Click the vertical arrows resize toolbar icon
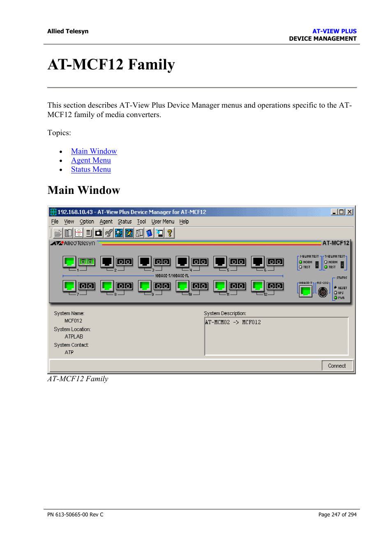Image resolution: width=392 pixels, height=555 pixels. click(78, 233)
